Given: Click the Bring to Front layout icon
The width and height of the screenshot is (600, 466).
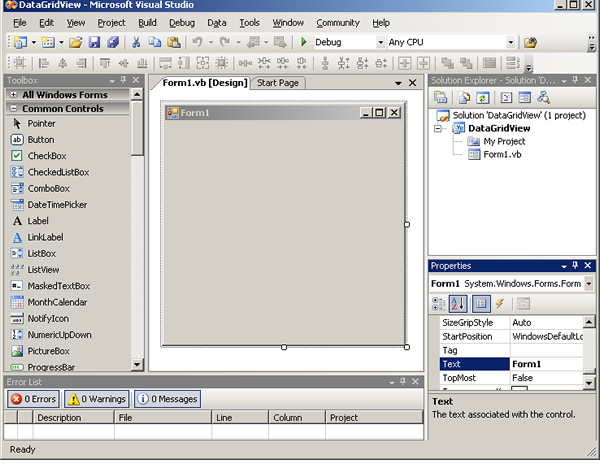Looking at the screenshot, I should pos(447,63).
